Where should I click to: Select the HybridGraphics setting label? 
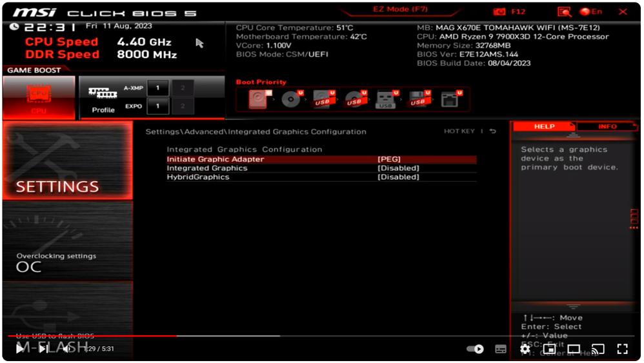point(198,177)
